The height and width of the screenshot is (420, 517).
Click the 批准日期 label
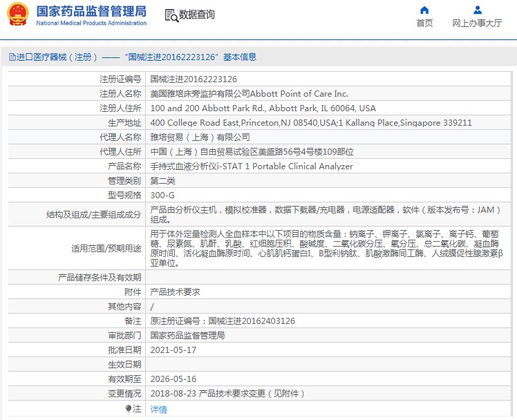[x=124, y=350]
